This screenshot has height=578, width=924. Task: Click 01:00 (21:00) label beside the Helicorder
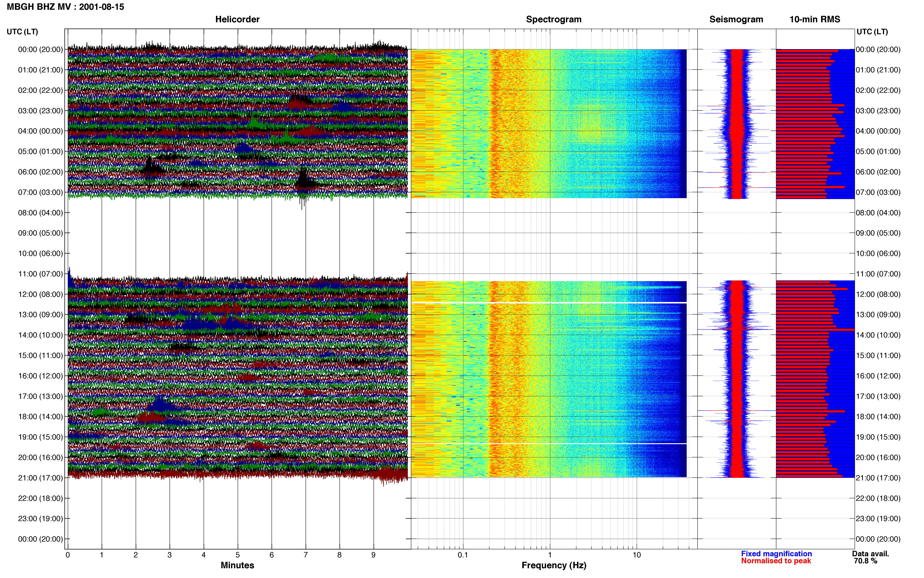tap(40, 70)
